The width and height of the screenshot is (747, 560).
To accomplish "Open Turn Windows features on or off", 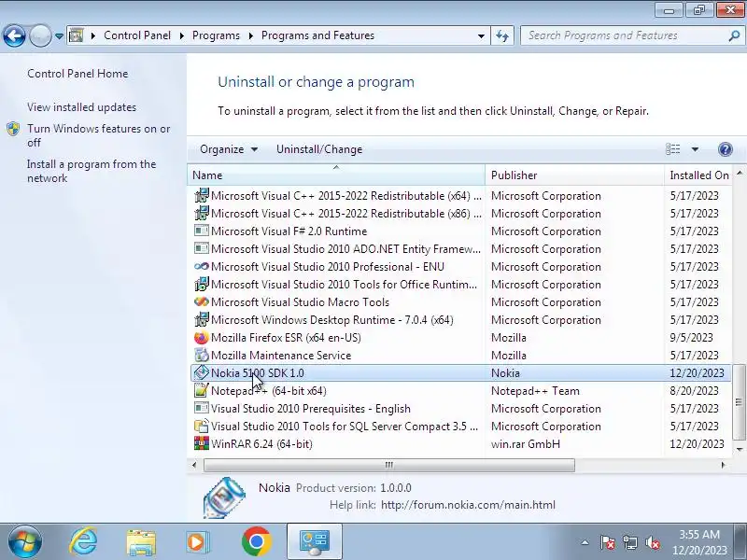I will tap(99, 135).
